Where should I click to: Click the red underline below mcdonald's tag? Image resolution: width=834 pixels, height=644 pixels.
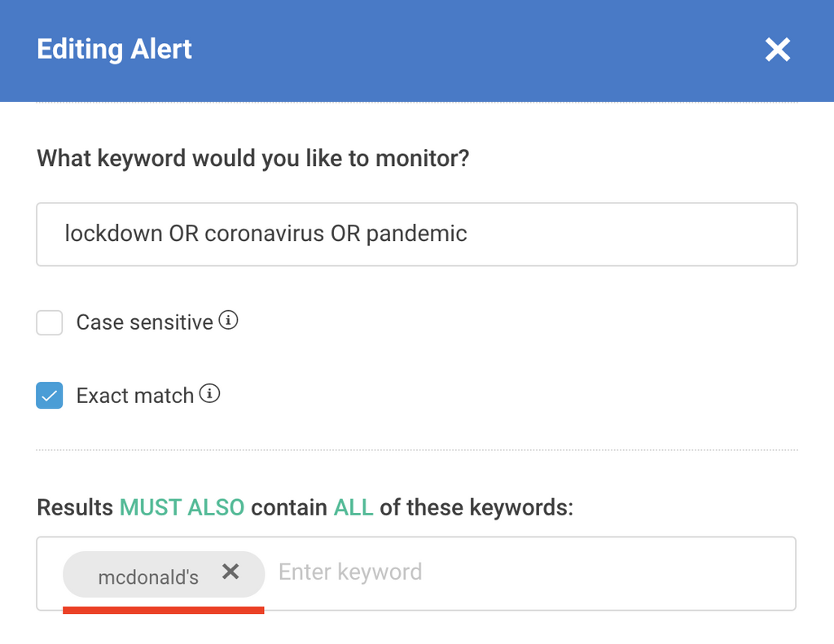(163, 609)
